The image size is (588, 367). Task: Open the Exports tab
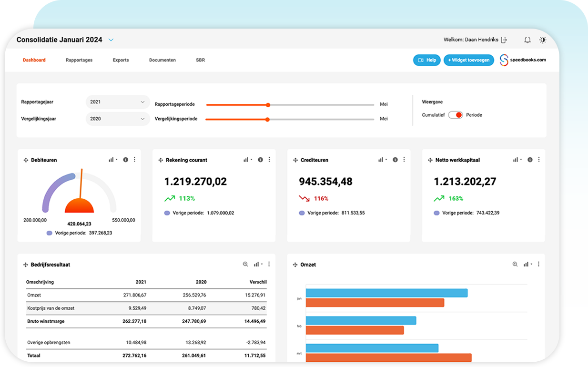coord(121,60)
